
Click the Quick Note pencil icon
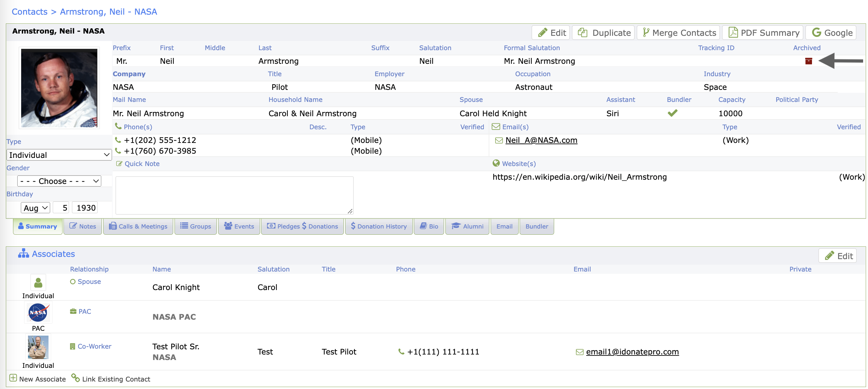(x=119, y=164)
